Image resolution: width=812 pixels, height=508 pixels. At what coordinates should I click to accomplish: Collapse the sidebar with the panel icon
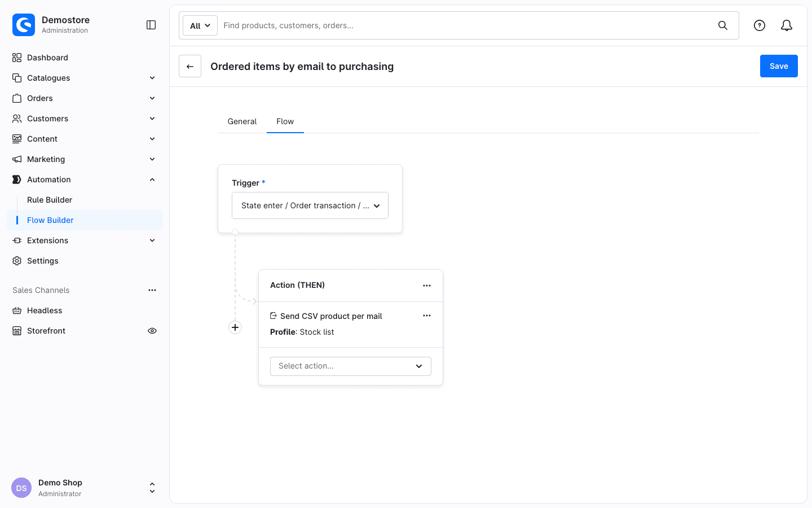[151, 25]
